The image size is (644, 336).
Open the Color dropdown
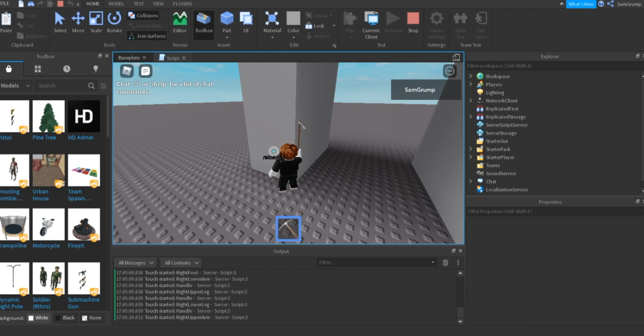[293, 37]
